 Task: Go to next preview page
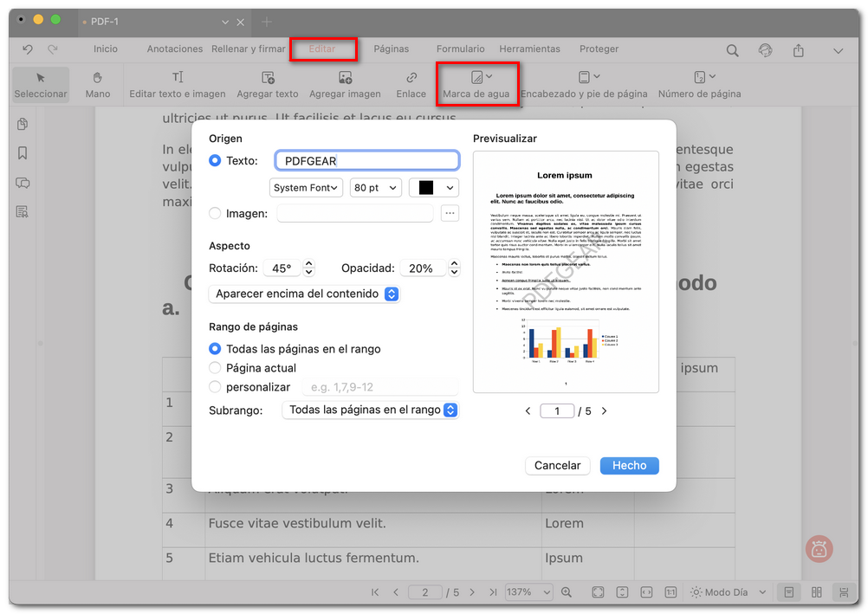pos(604,410)
